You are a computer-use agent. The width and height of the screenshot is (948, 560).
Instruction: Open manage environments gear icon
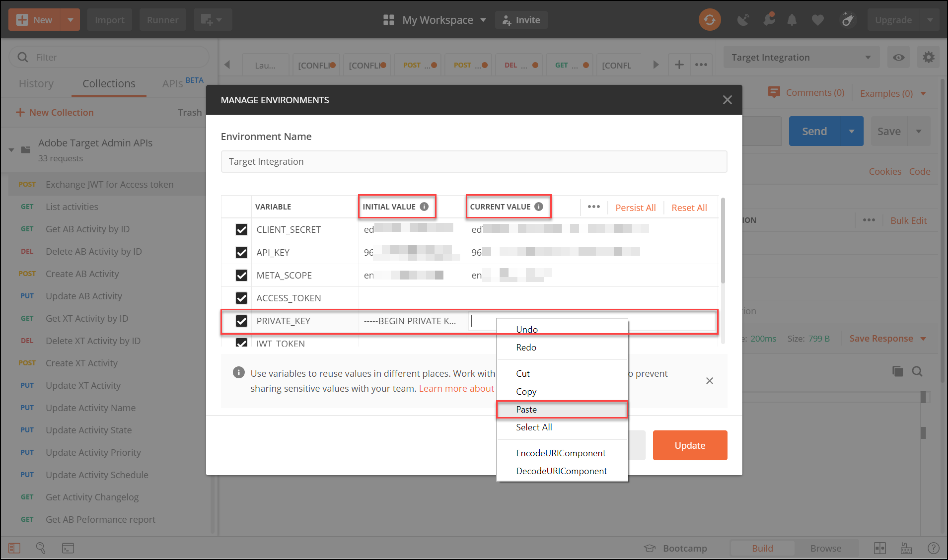pos(928,57)
